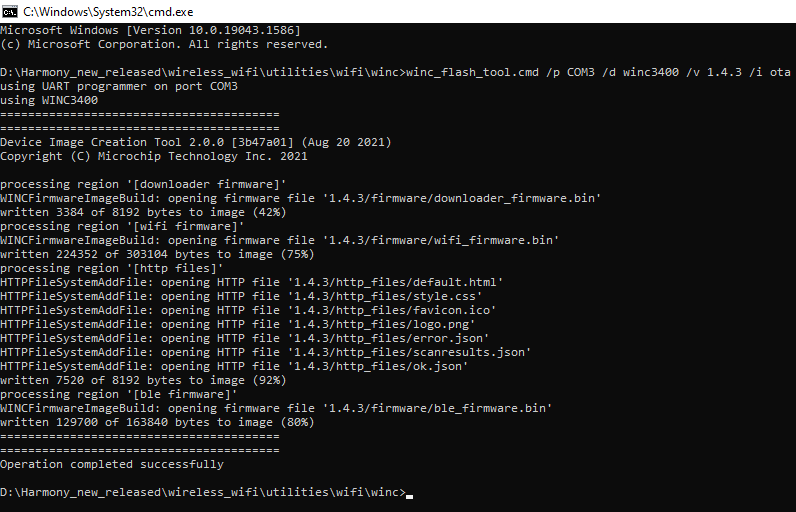
Task: Click the style.css HTTP file path
Action: click(x=384, y=296)
